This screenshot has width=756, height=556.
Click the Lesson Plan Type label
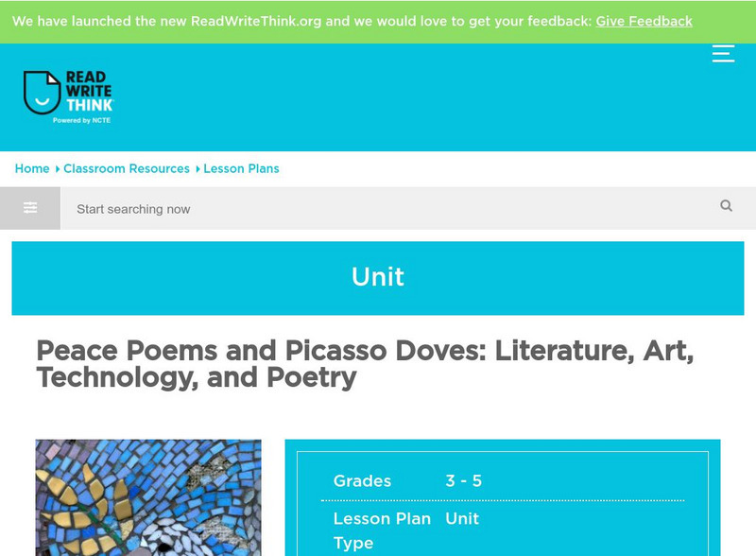382,530
